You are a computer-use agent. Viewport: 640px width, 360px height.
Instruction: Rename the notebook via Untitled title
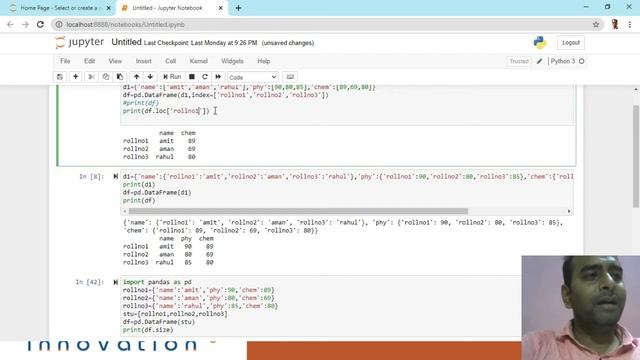click(x=127, y=42)
